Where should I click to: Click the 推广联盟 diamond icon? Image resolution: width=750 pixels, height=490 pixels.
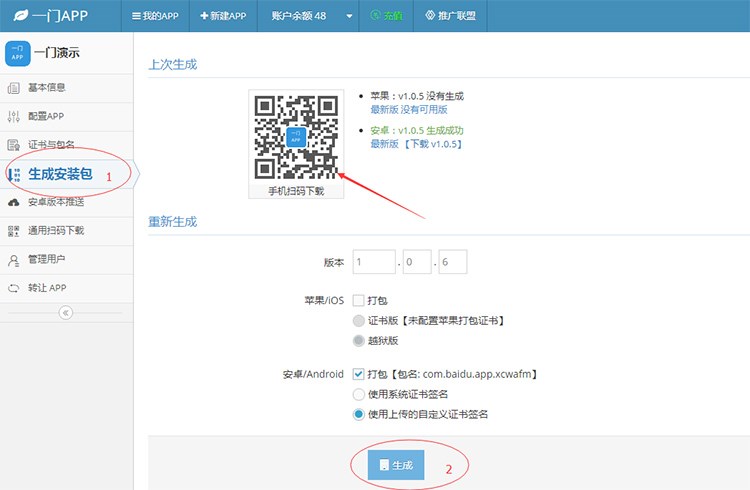430,15
